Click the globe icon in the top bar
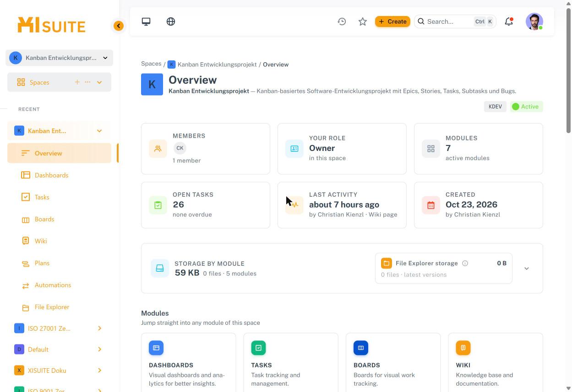 click(x=171, y=21)
